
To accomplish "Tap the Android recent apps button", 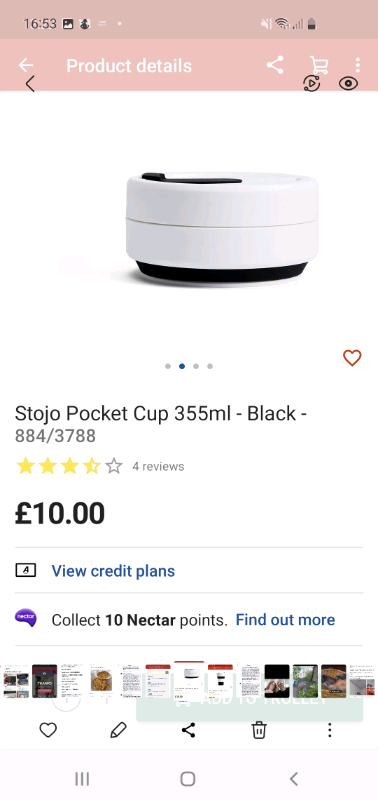I will click(82, 779).
